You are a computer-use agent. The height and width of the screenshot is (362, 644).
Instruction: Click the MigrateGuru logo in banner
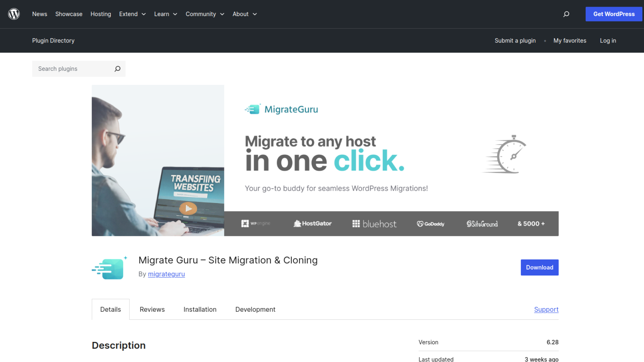[x=281, y=109]
